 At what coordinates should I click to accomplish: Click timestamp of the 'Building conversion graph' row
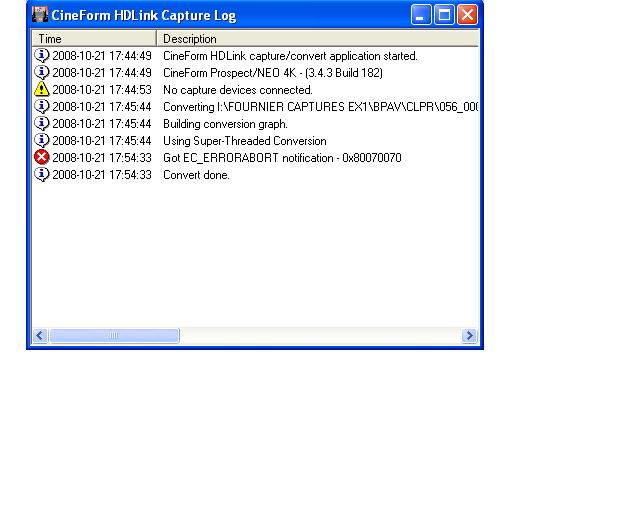pyautogui.click(x=102, y=124)
